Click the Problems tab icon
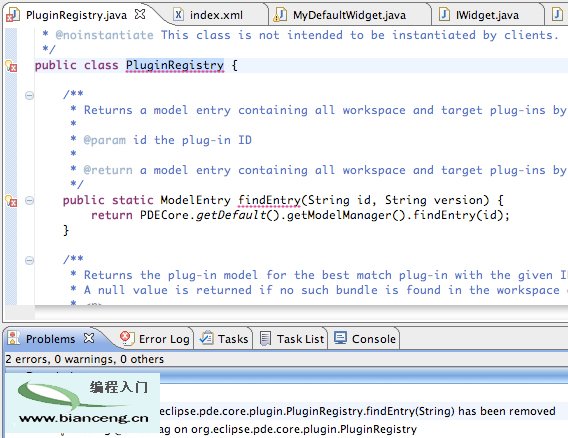Screen dimensions: 568x438 click(x=14, y=338)
